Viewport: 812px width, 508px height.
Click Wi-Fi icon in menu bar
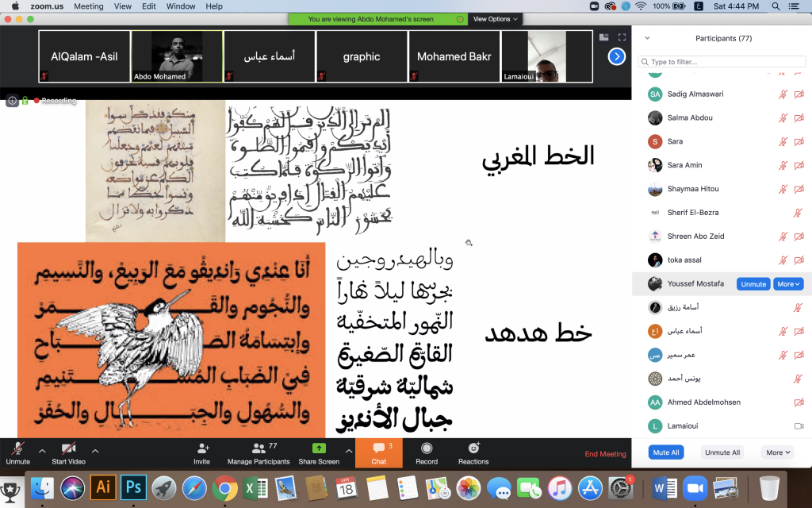pyautogui.click(x=641, y=6)
